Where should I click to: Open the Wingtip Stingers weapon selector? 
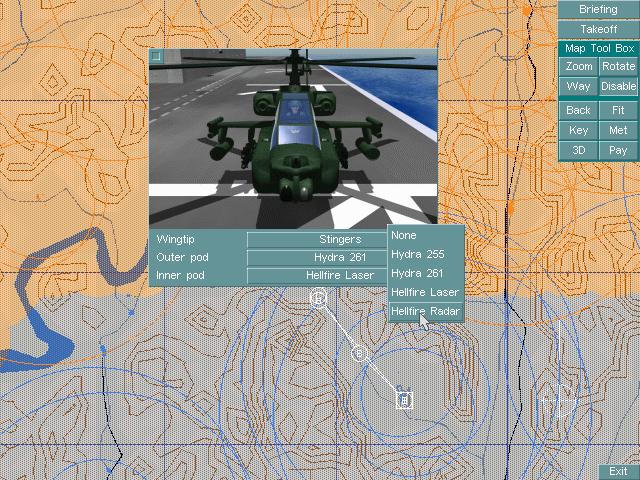click(317, 240)
